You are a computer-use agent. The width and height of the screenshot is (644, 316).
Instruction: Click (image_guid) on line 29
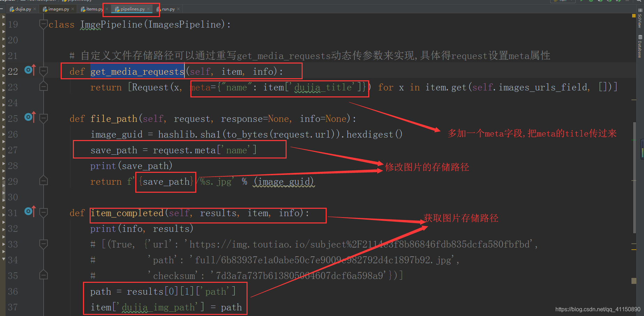coord(284,182)
